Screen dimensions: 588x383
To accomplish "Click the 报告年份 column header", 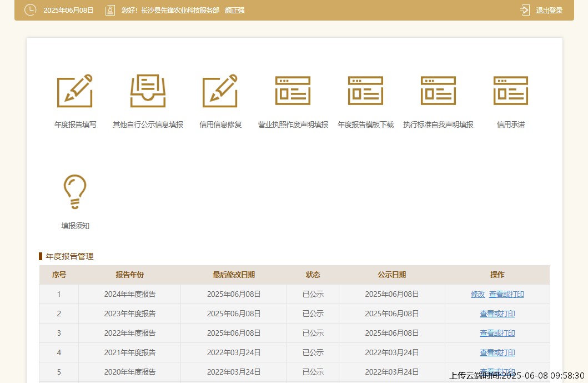I will (x=130, y=275).
